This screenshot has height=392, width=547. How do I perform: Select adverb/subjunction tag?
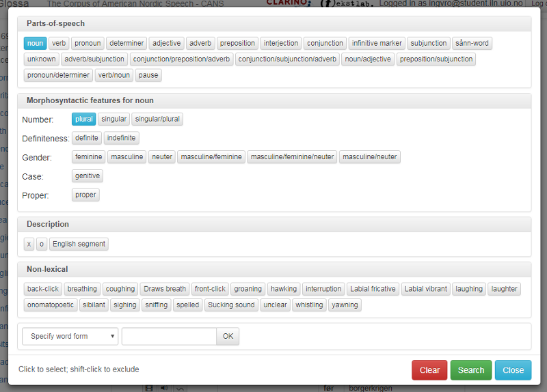point(94,59)
